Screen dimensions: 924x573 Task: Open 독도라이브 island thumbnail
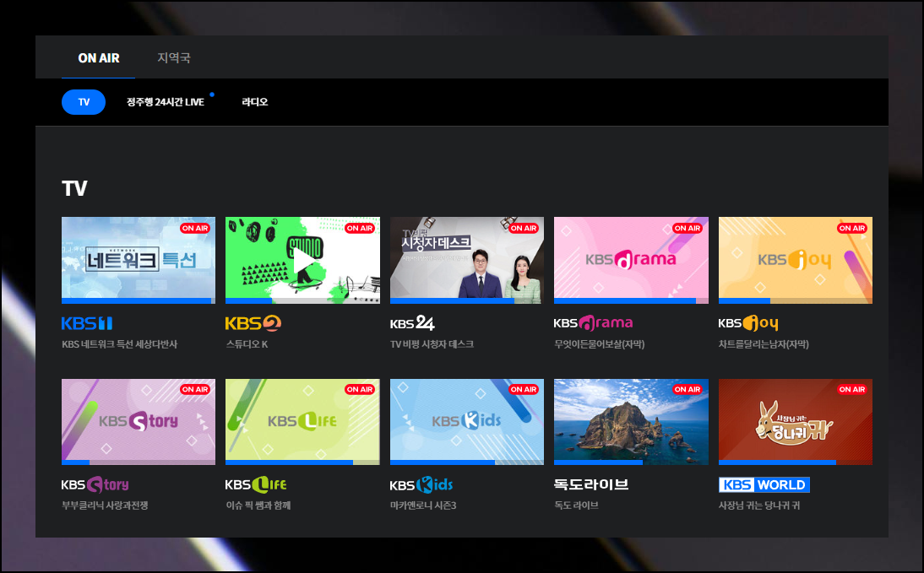(x=631, y=420)
